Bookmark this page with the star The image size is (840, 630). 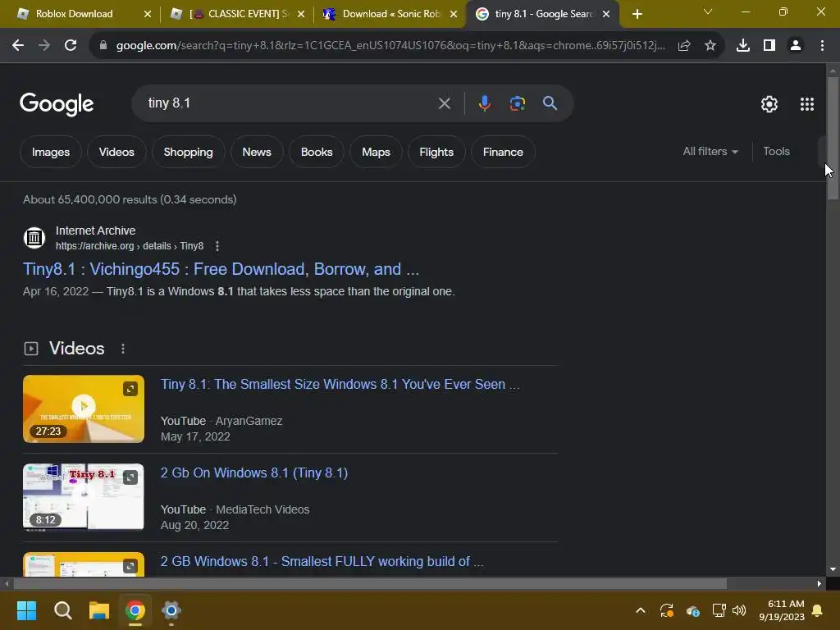710,46
